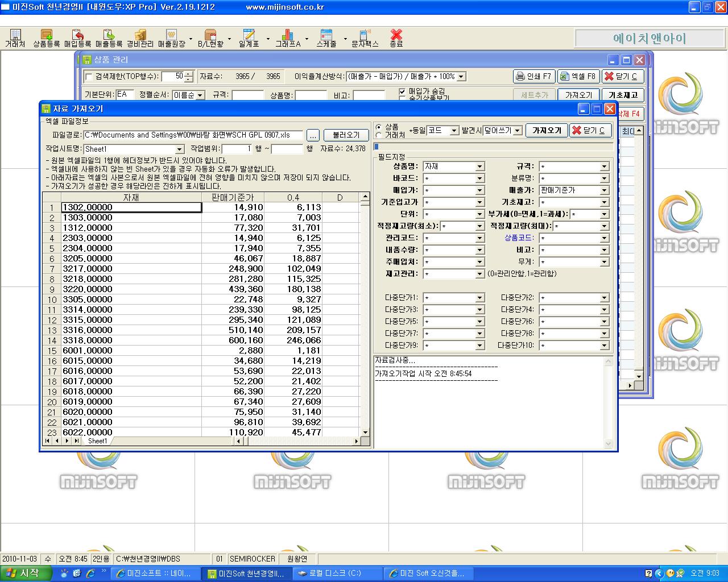Image resolution: width=728 pixels, height=582 pixels.
Task: Click the 판매기준가 column header
Action: 233,197
